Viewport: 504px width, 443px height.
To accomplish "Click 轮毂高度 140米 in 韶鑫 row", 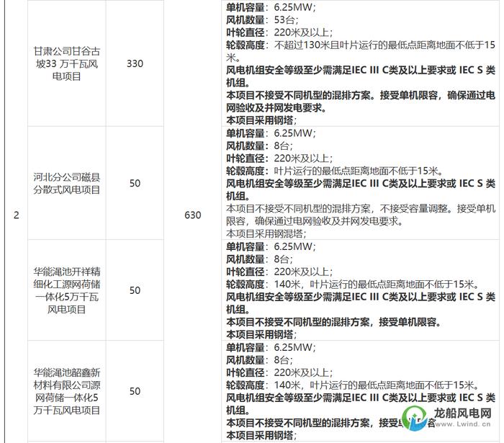I will pyautogui.click(x=353, y=385).
